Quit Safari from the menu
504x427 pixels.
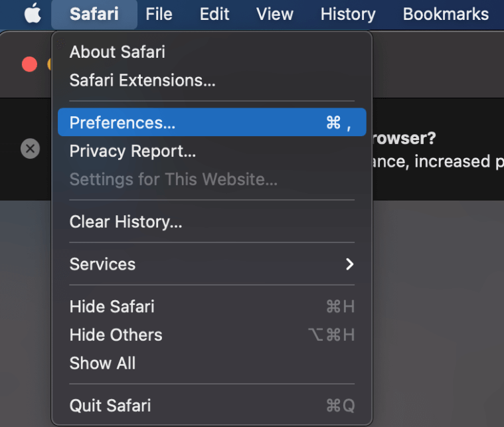[110, 406]
